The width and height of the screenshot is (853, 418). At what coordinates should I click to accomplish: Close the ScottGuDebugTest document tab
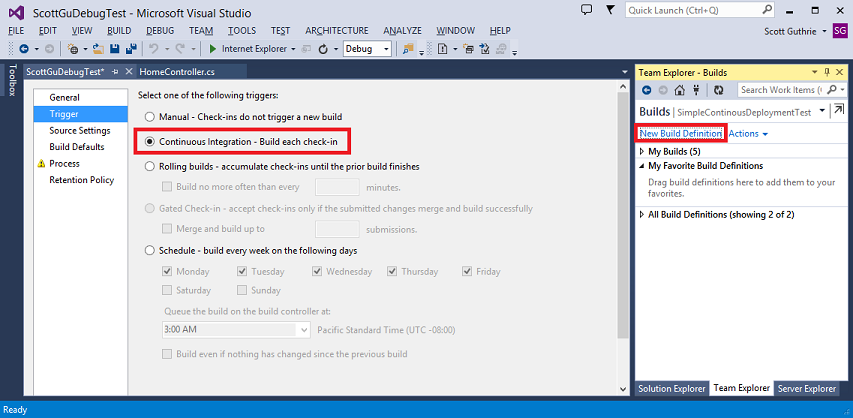point(129,72)
